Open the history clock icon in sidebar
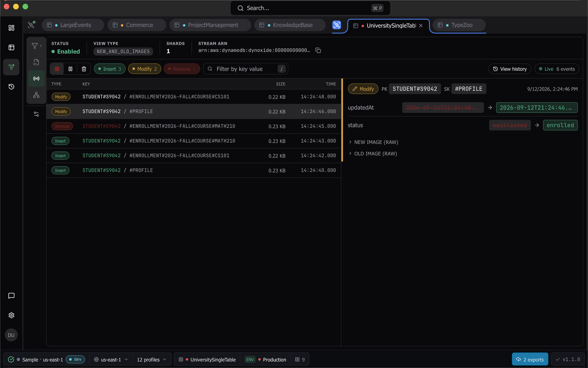Screen dimensions: 588x368 (11, 87)
